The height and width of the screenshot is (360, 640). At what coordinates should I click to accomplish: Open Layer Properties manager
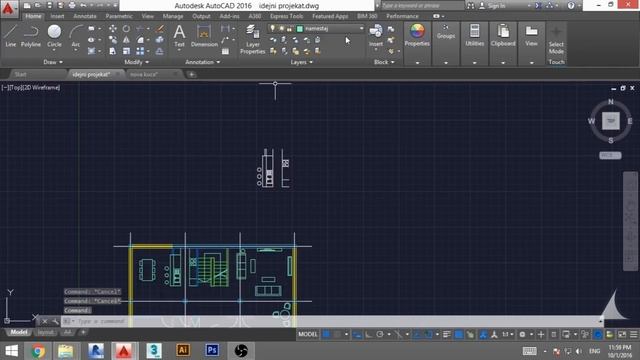[x=253, y=39]
